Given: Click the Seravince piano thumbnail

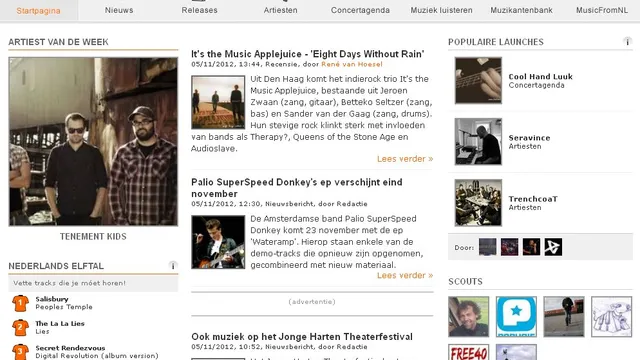Looking at the screenshot, I should pos(478,142).
